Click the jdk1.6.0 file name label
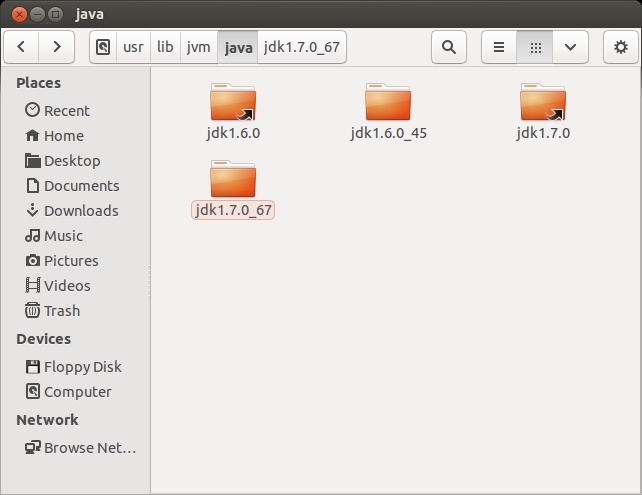The image size is (642, 495). [233, 133]
